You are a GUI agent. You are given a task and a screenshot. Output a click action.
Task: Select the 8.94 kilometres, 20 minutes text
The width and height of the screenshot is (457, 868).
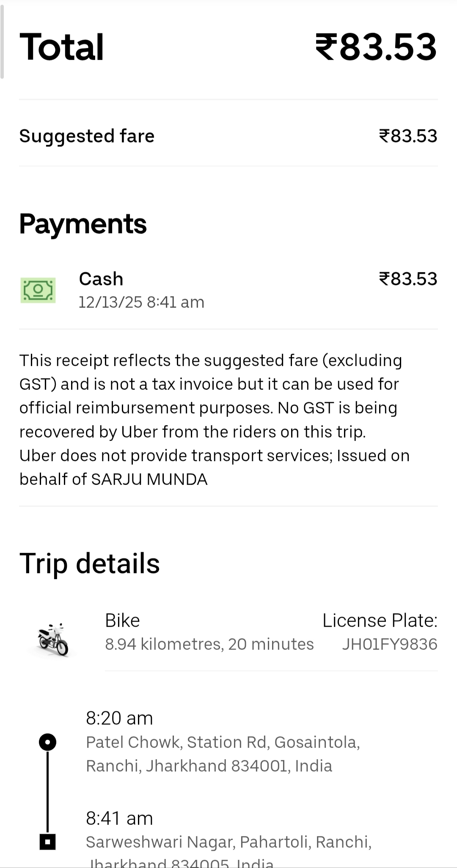[x=209, y=644]
